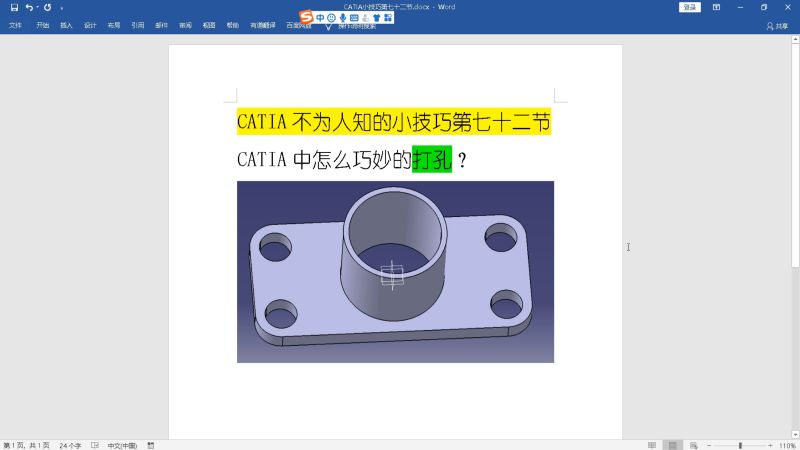Viewport: 800px width, 450px height.
Task: Click the Sogou emoji smiley icon
Action: coord(331,18)
